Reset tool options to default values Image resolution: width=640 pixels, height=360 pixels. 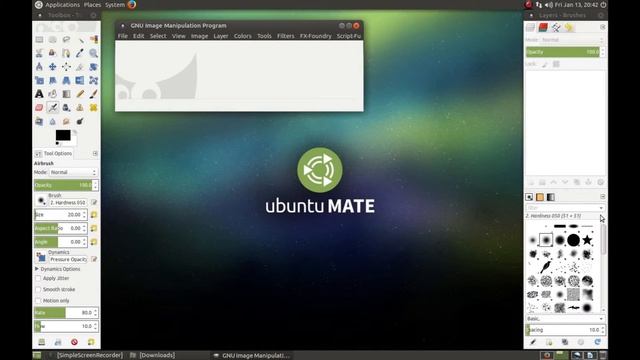(x=91, y=342)
